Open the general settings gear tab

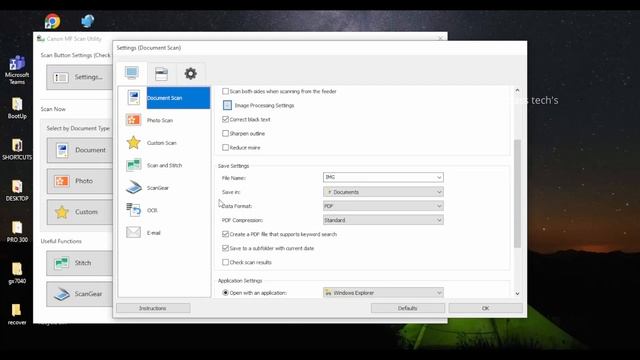[190, 74]
